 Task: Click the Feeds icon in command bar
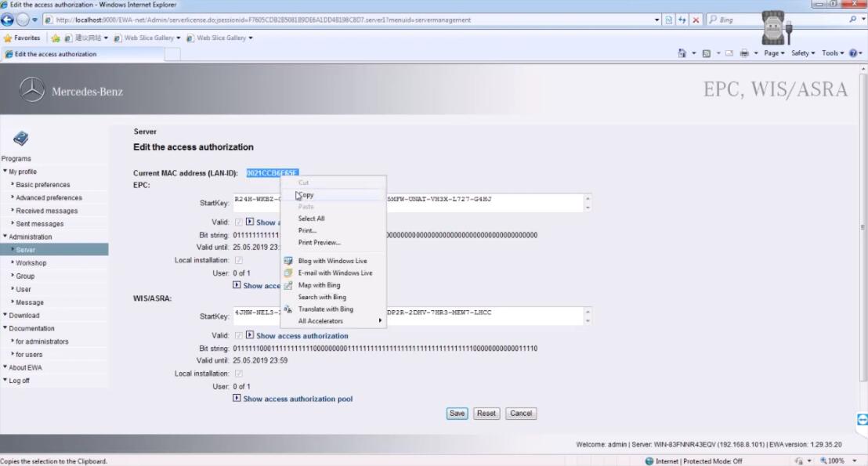click(x=707, y=53)
